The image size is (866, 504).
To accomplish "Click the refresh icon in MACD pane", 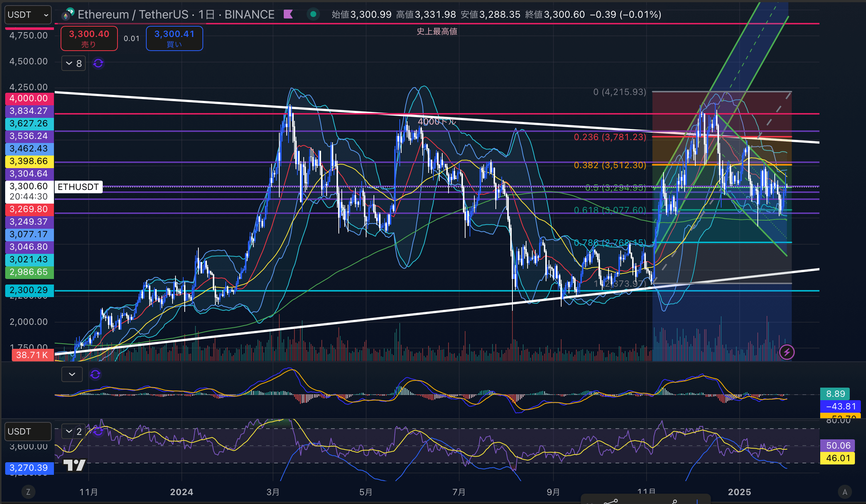I will pyautogui.click(x=95, y=374).
